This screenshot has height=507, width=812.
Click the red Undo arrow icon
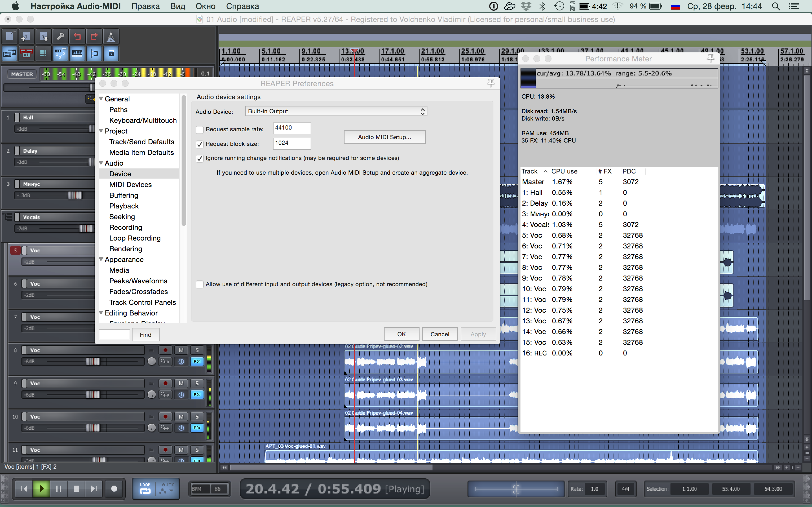tap(77, 36)
